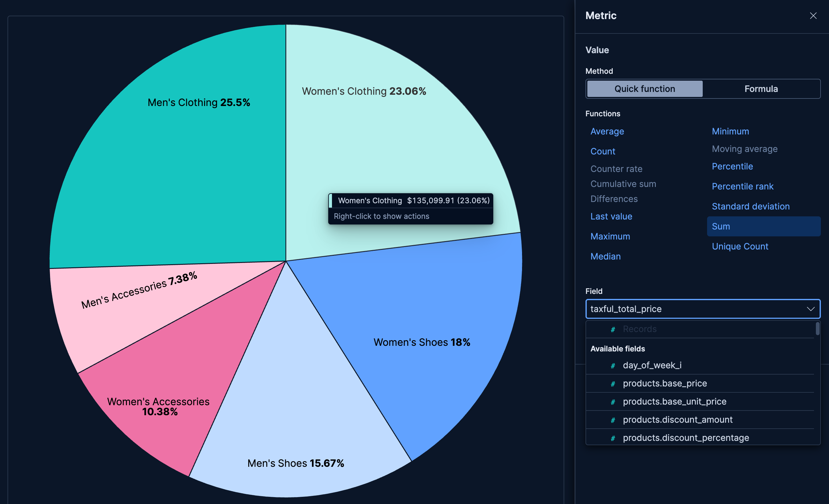Click the # icon beside products.base_unit_price
Viewport: 829px width, 504px height.
click(x=613, y=402)
